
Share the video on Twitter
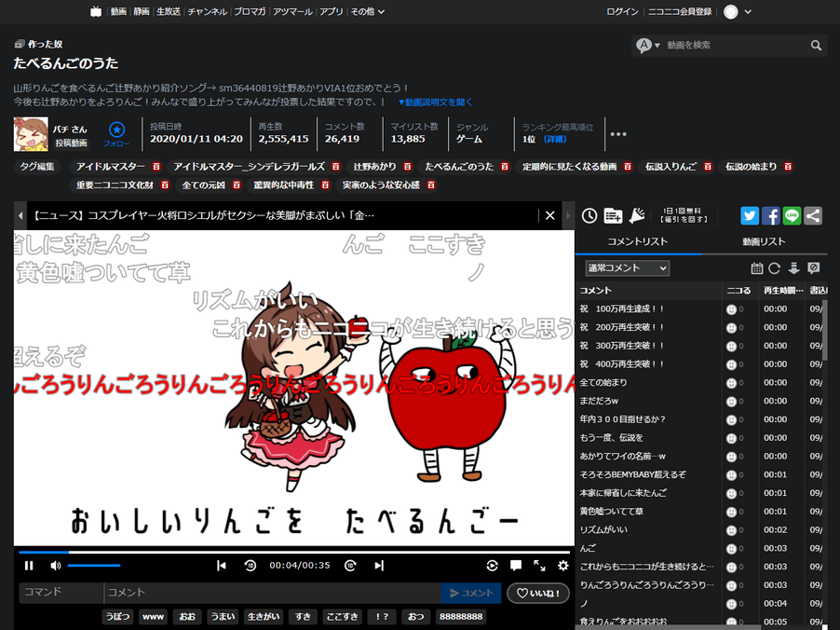coord(750,216)
